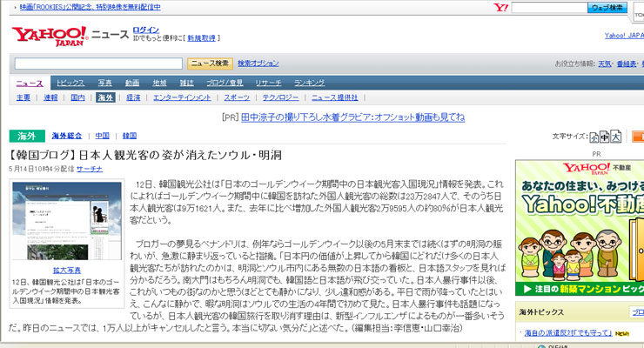
Task: Open the 速報 news category
Action: [x=51, y=97]
